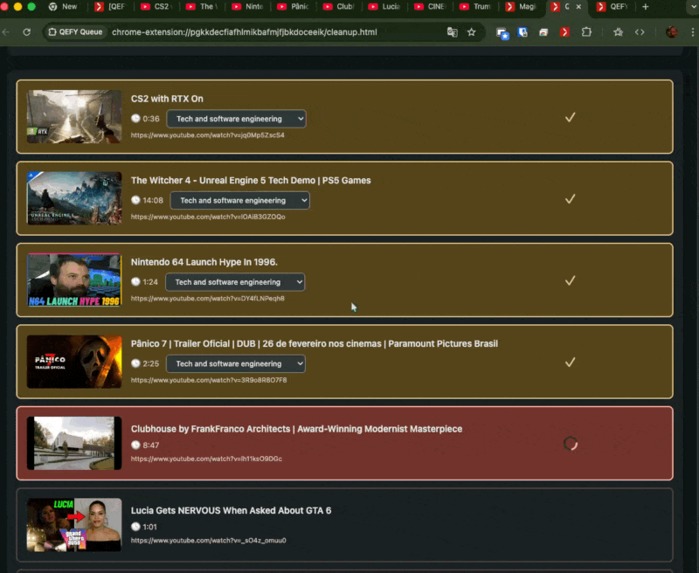
Task: Open The Witcher 4 video thumbnail
Action: pyautogui.click(x=74, y=198)
